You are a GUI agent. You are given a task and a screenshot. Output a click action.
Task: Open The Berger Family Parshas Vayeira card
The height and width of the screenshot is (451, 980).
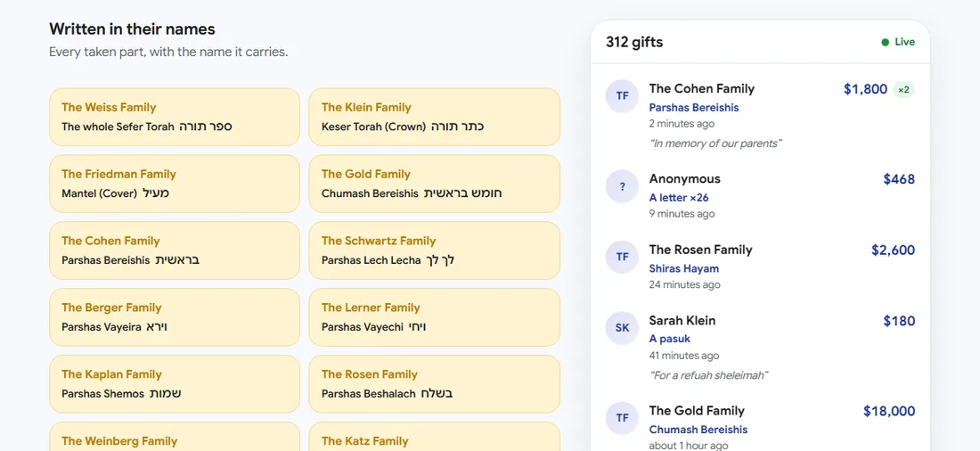tap(175, 317)
